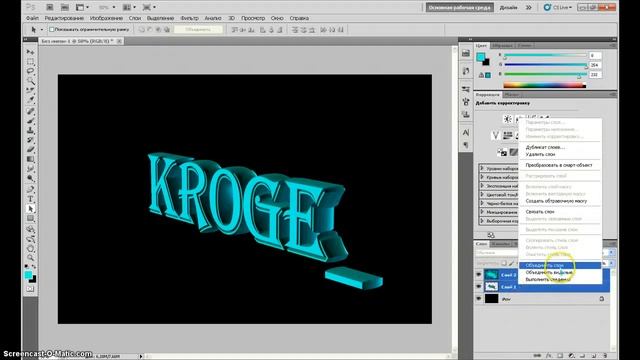The image size is (640, 360).
Task: Launch Bridge from the application bar
Action: tap(49, 7)
